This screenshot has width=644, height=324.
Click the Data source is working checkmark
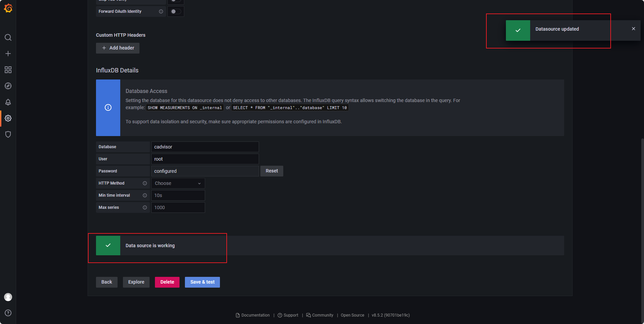coord(108,245)
